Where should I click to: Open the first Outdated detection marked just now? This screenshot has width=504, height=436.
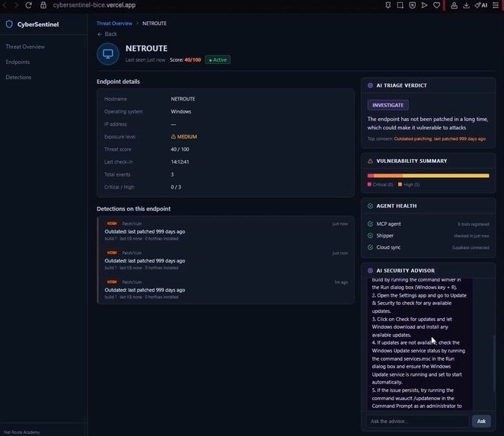click(226, 231)
